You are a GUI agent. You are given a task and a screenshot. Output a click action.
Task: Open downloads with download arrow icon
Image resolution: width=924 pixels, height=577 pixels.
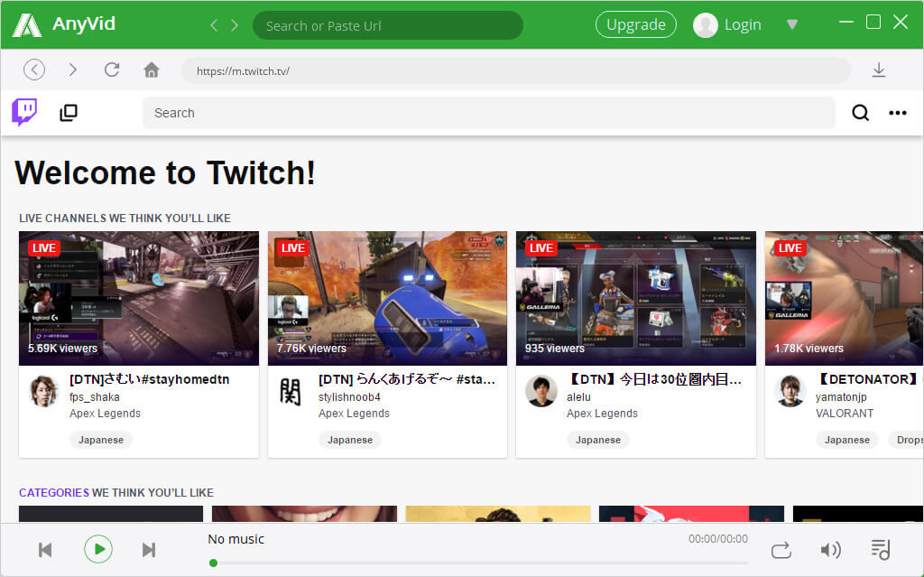click(879, 70)
